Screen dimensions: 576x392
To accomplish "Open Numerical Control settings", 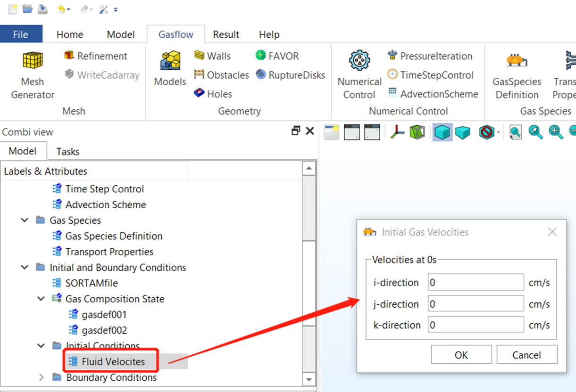I will [359, 75].
